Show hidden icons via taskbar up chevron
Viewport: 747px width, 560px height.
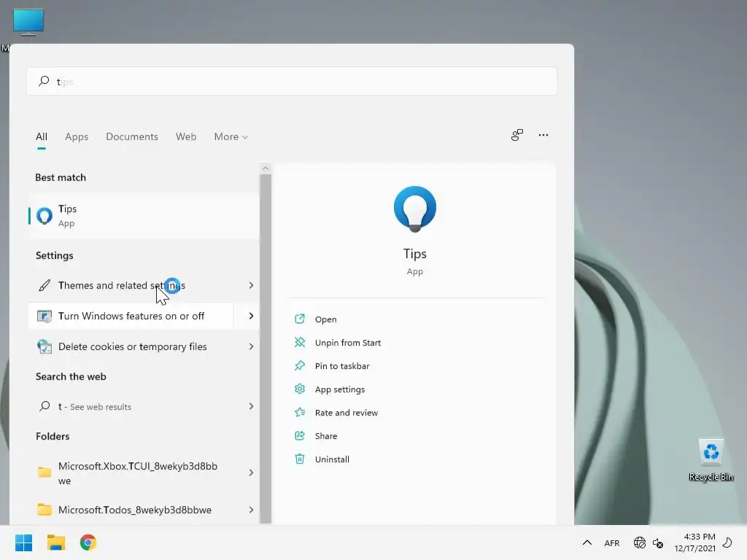[x=587, y=542]
